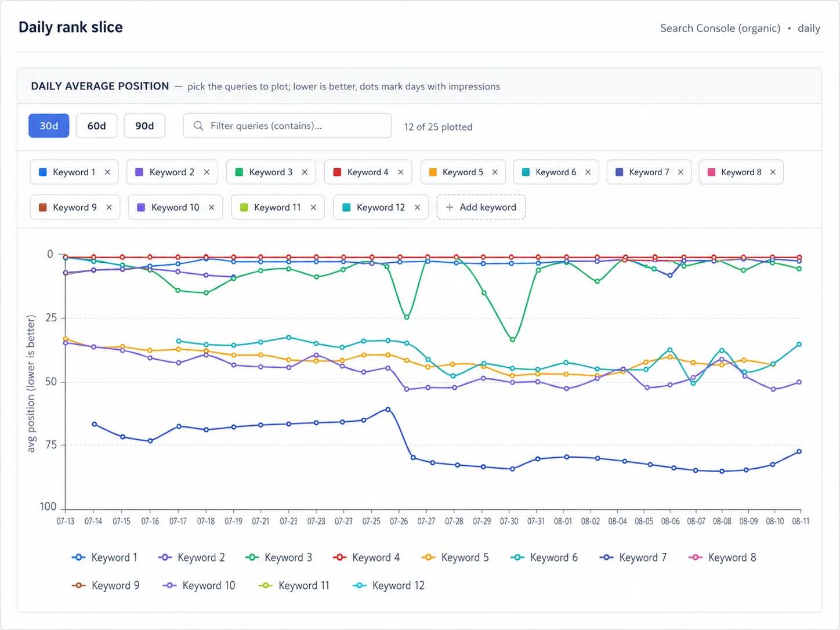Image resolution: width=840 pixels, height=630 pixels.
Task: Click Keyword 7 peak point at 07-25
Action: pos(388,410)
